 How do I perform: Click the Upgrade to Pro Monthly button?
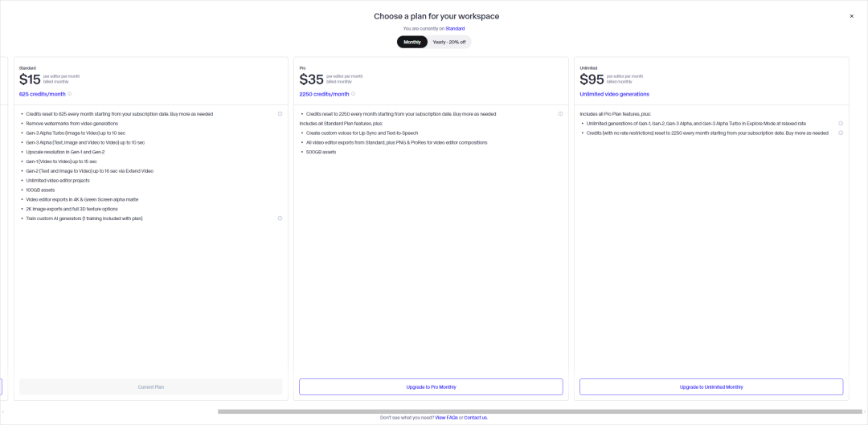tap(431, 386)
